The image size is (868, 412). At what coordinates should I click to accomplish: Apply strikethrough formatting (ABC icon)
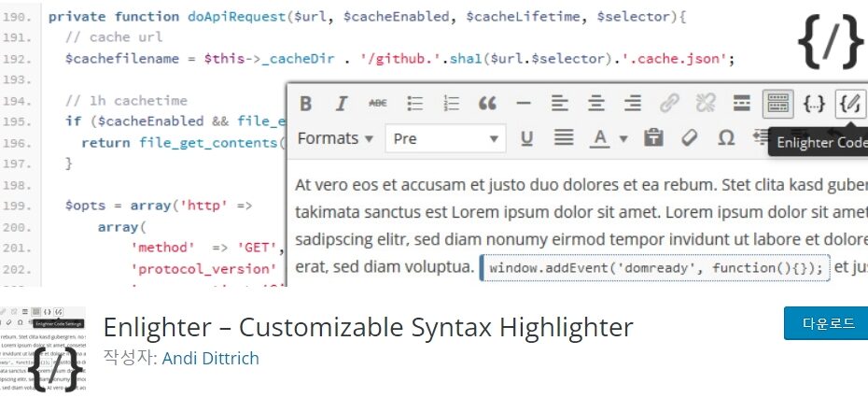tap(378, 104)
